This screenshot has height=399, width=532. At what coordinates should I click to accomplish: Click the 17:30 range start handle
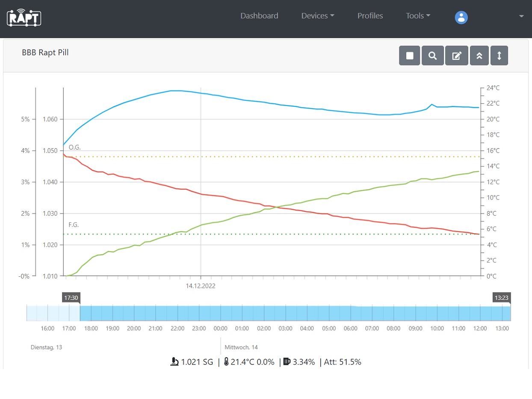click(x=71, y=298)
